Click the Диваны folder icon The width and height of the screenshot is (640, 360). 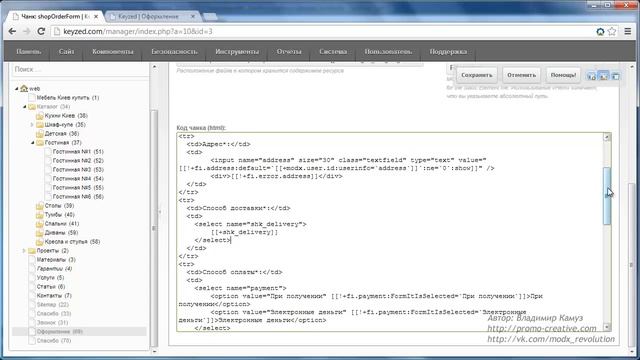(40, 233)
